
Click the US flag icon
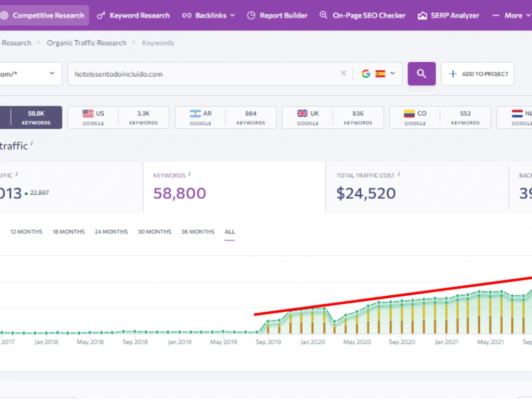click(88, 113)
